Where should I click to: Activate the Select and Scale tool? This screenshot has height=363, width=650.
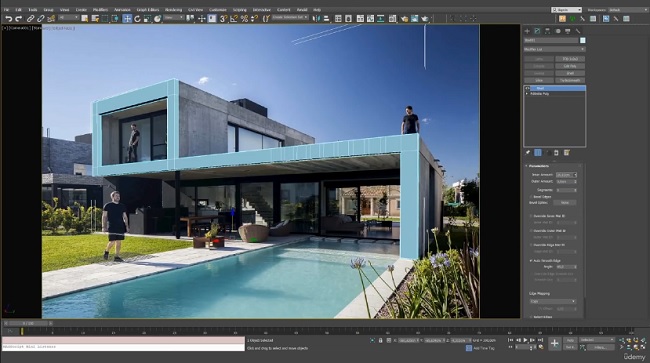(x=147, y=19)
